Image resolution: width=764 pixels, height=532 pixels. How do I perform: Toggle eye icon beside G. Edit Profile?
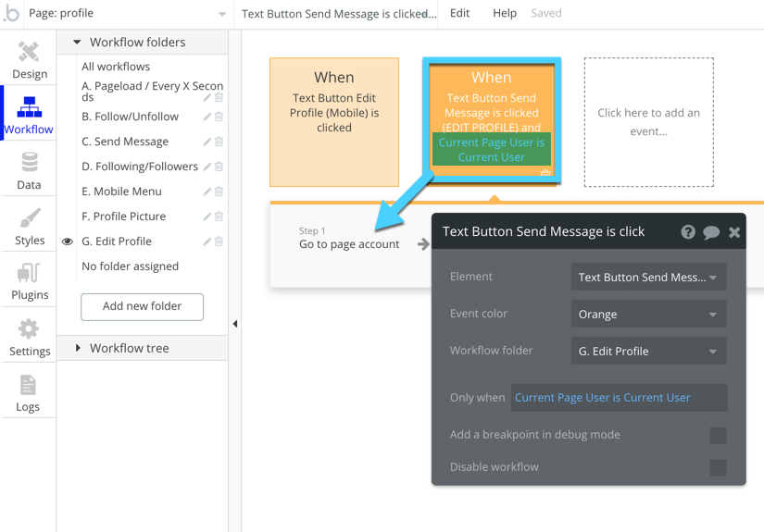(x=67, y=241)
